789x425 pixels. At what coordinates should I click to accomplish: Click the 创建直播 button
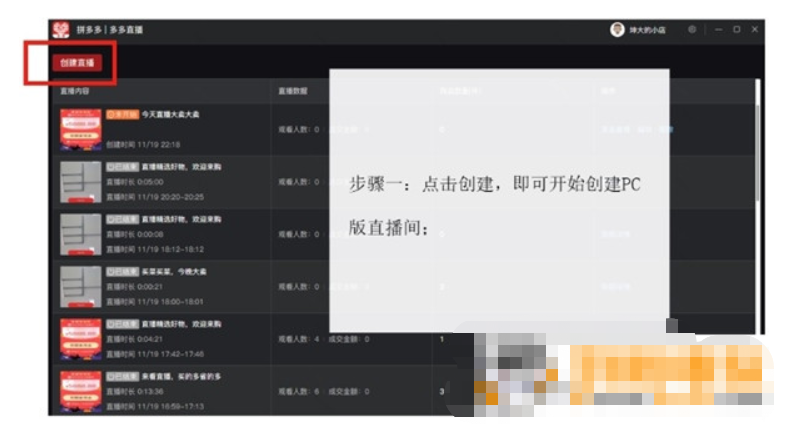[x=77, y=63]
